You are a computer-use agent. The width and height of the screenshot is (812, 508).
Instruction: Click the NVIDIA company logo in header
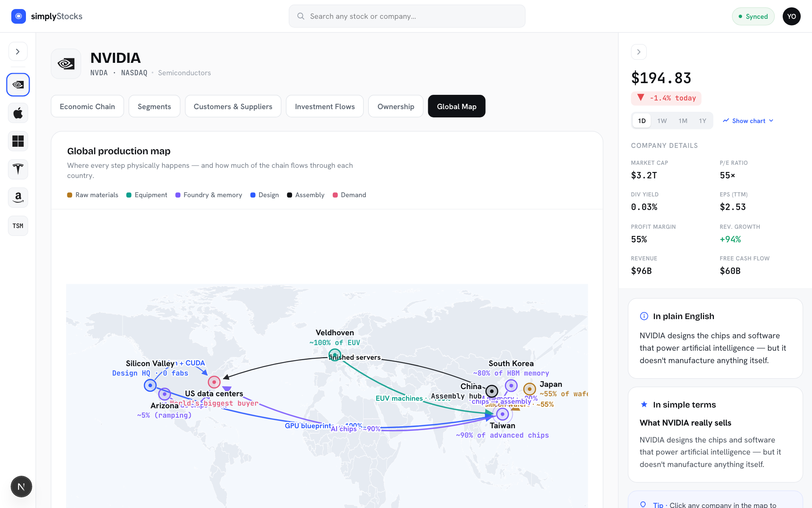66,64
